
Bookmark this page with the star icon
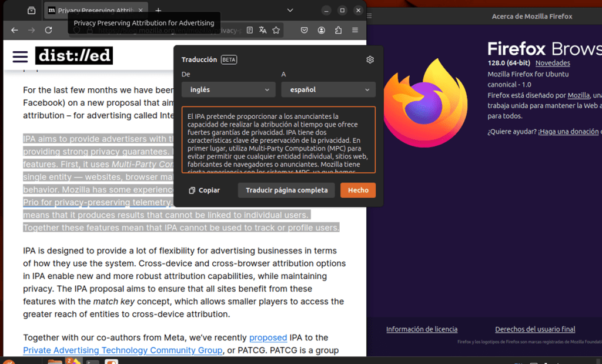[x=276, y=29]
